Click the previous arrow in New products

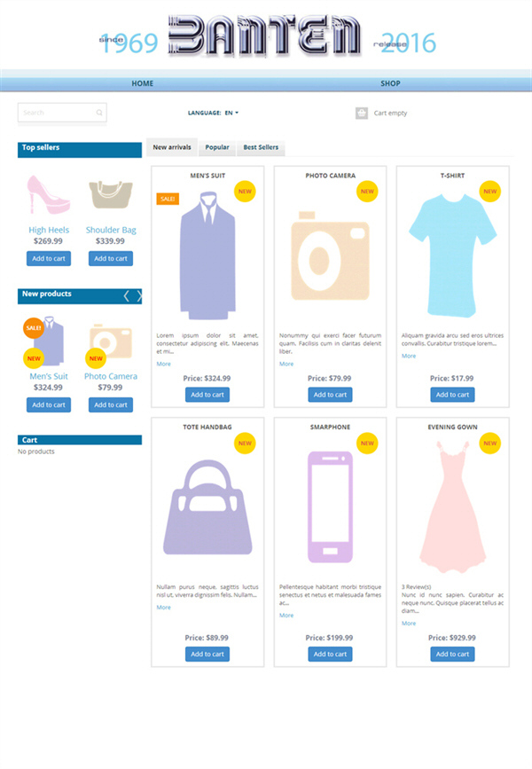127,295
